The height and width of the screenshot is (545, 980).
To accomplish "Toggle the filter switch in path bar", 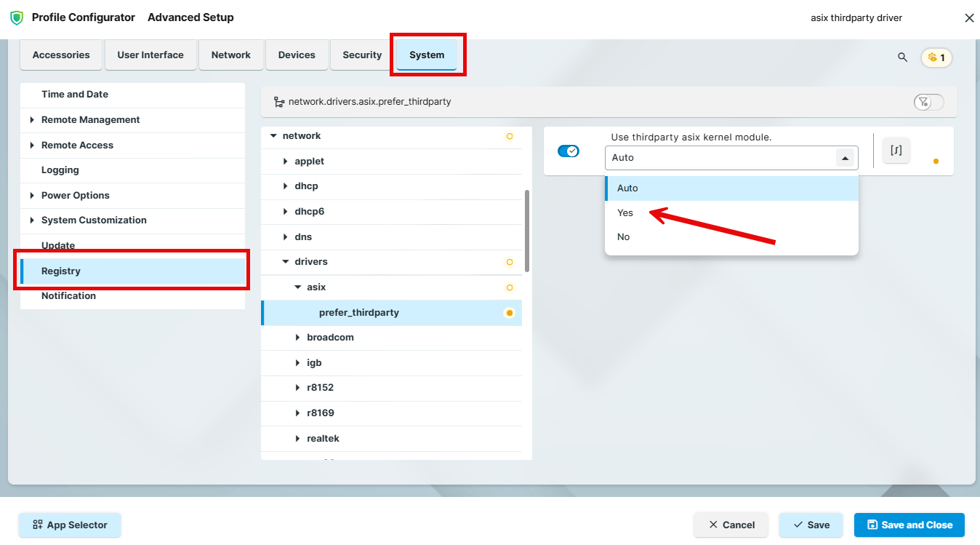I will 928,102.
